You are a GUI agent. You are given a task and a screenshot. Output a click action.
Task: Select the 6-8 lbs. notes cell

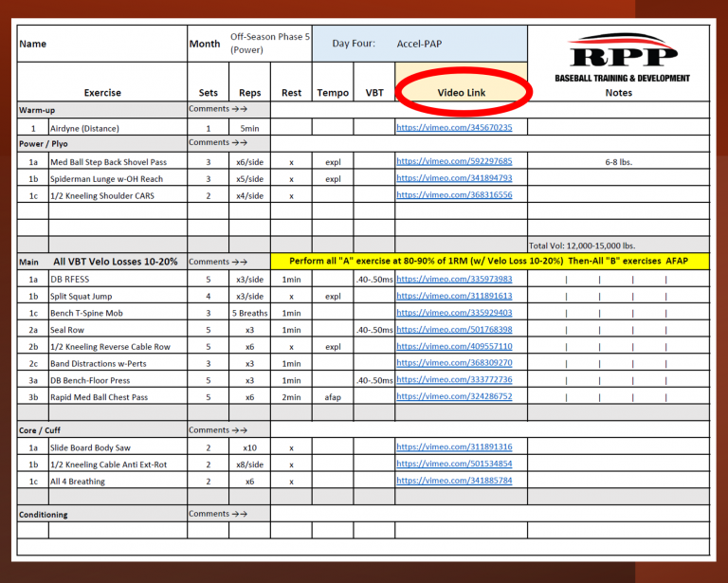coord(618,162)
